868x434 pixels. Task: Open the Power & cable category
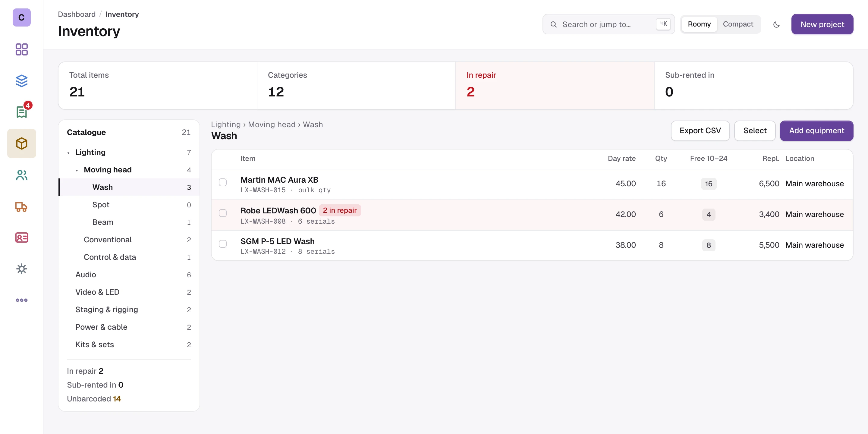pyautogui.click(x=129, y=328)
